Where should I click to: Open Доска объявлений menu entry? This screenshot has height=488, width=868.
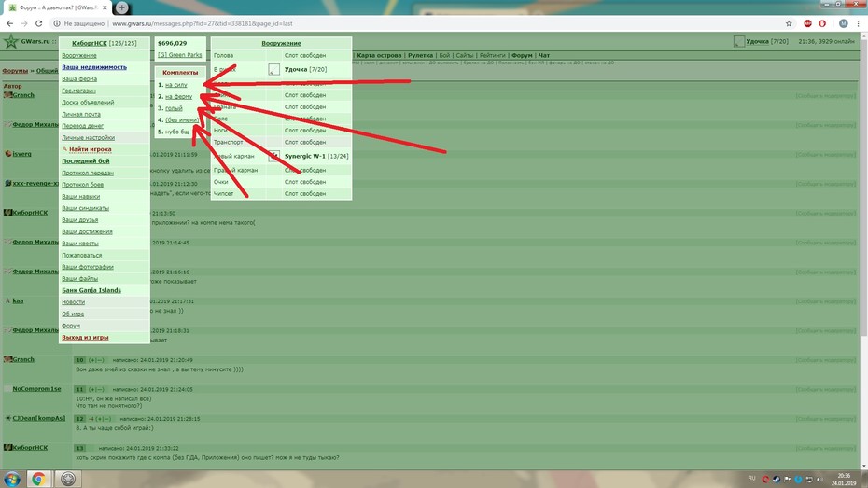pos(88,103)
